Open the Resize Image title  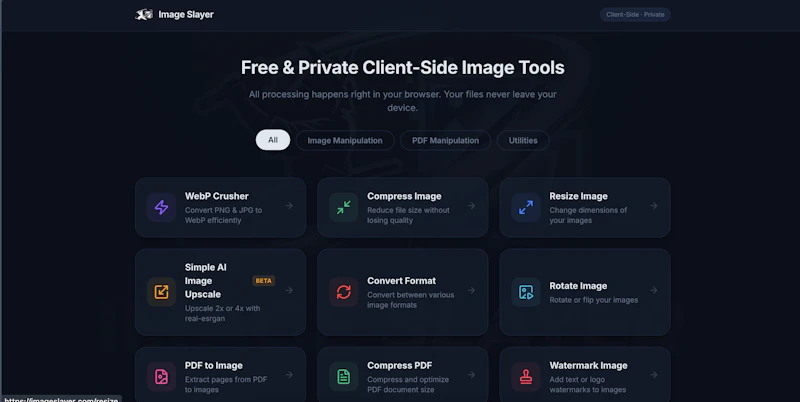pos(578,196)
